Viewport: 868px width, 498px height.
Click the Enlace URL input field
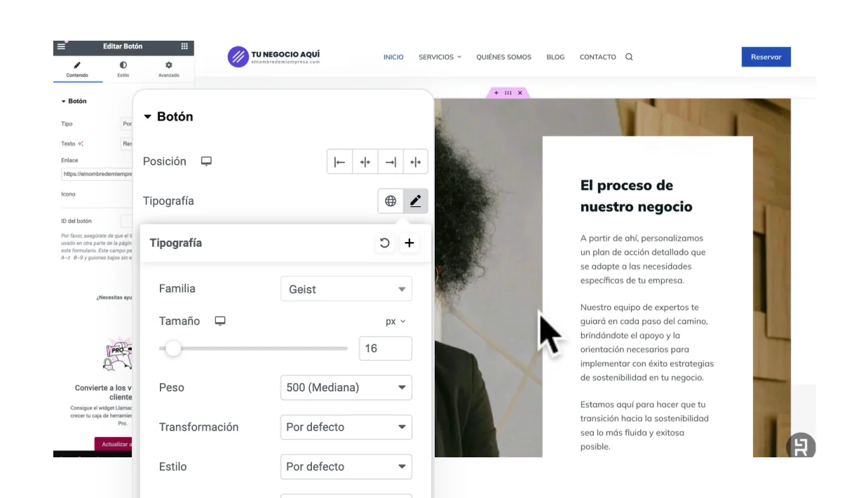pos(97,173)
